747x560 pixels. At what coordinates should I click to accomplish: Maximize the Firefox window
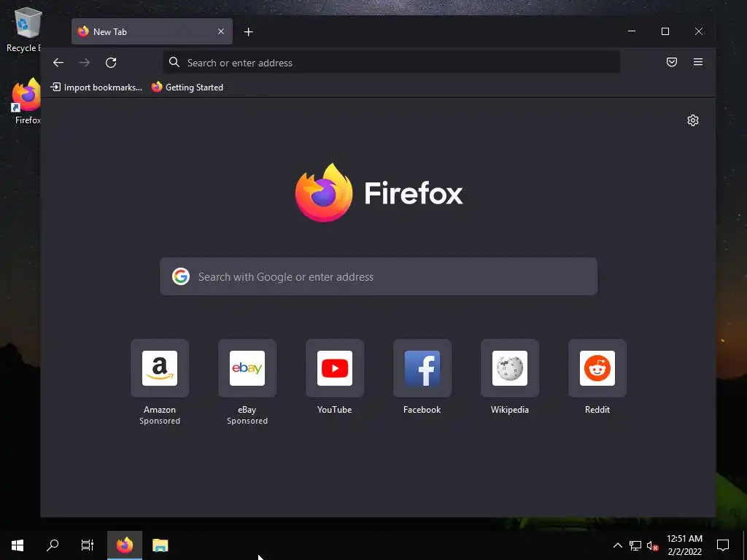click(665, 31)
